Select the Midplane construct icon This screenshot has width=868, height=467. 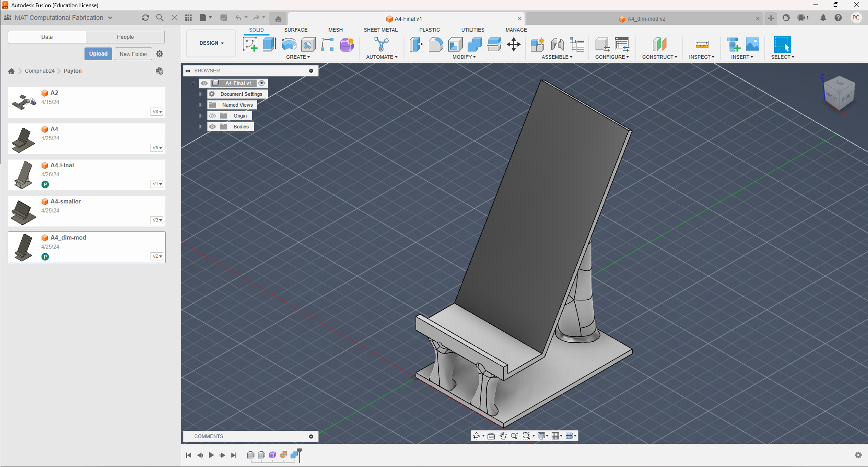[x=660, y=44]
